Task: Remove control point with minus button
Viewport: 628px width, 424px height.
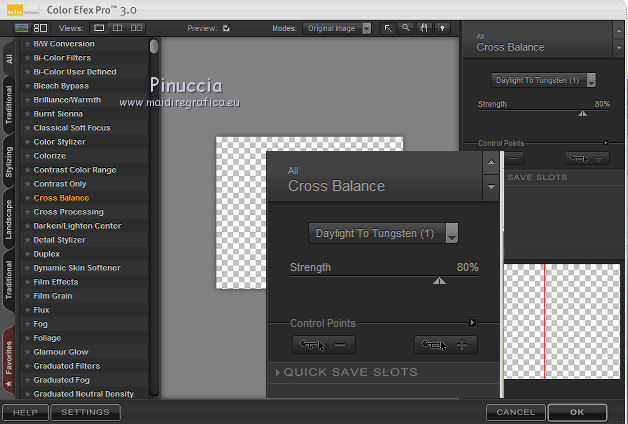Action: (325, 345)
